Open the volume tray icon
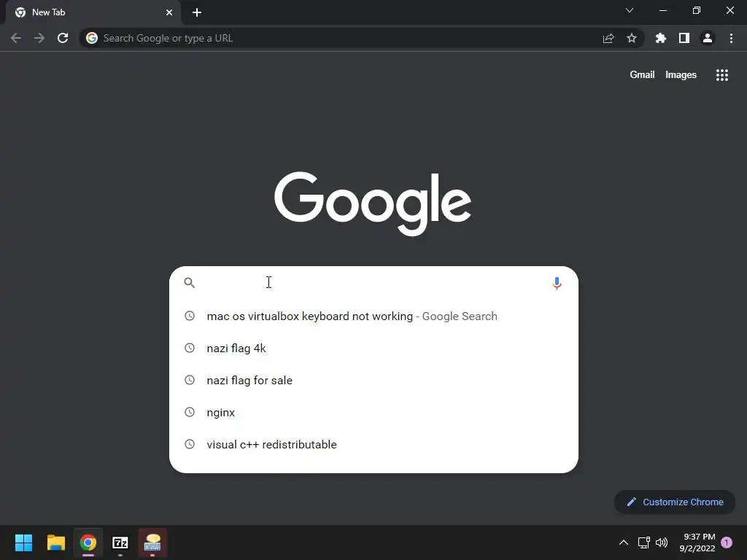747x560 pixels. 662,542
